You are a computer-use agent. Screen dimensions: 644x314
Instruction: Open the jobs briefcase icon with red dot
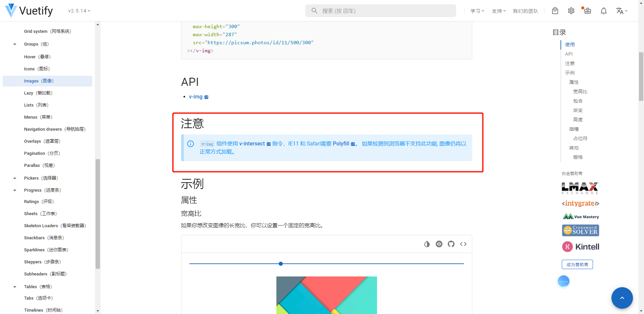click(x=587, y=11)
